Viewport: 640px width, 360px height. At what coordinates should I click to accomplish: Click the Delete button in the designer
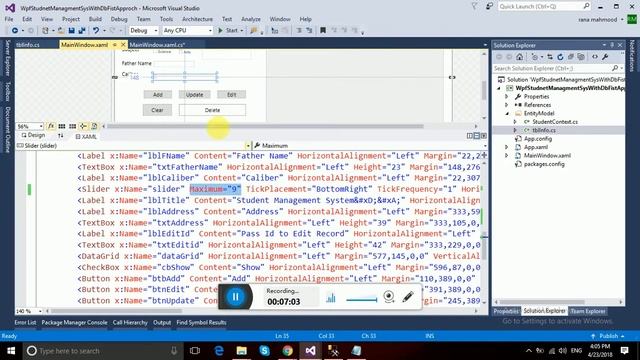pos(212,110)
